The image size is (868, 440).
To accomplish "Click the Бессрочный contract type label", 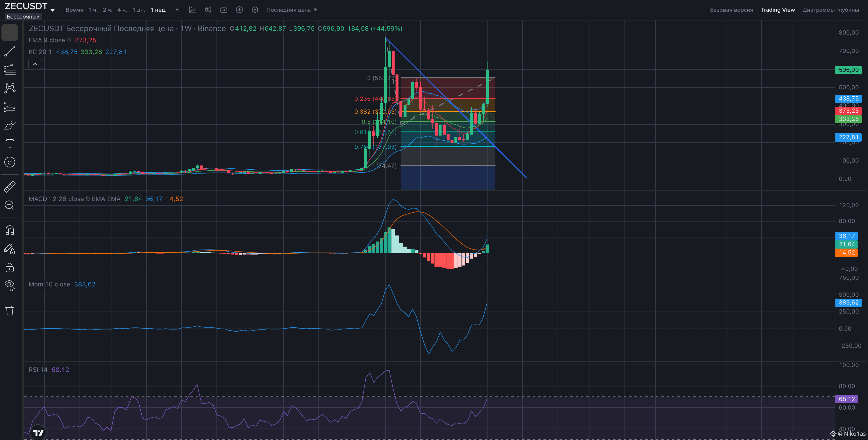I will [x=23, y=17].
